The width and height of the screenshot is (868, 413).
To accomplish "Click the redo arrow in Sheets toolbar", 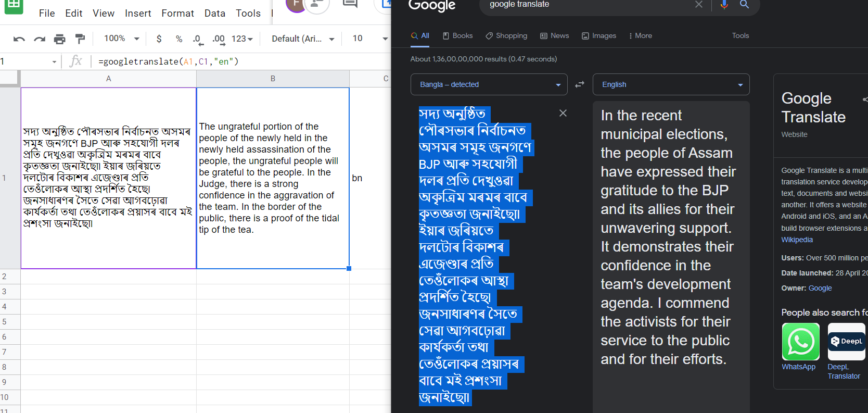I will tap(40, 39).
